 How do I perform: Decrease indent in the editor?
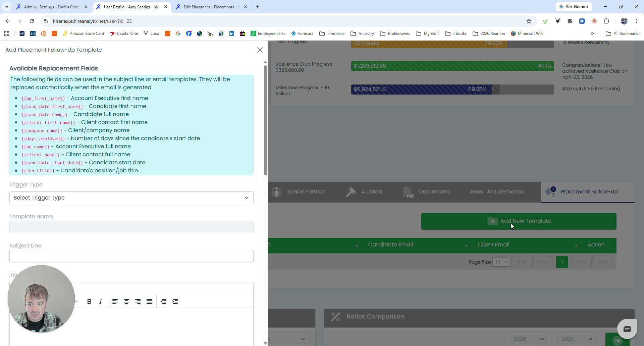pos(164,301)
